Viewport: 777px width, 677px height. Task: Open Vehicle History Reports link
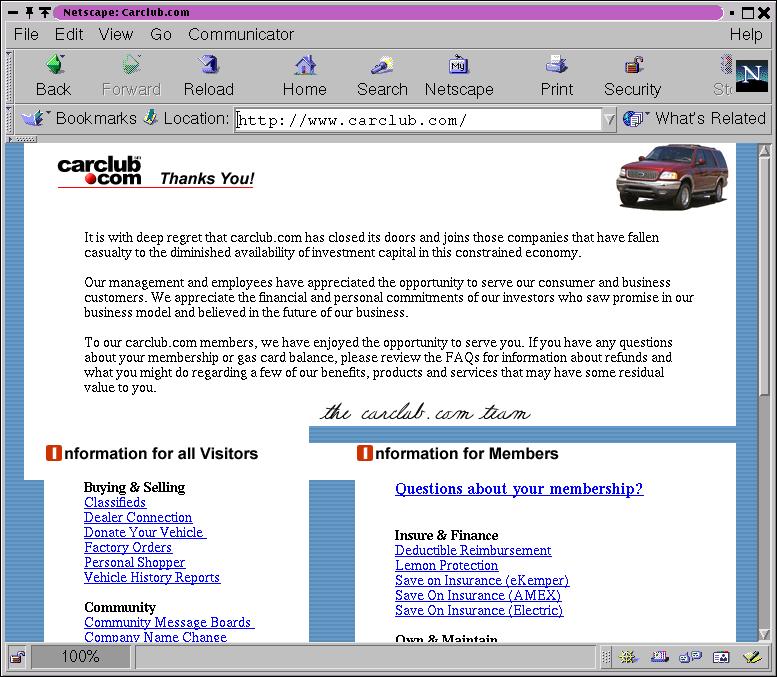tap(152, 577)
